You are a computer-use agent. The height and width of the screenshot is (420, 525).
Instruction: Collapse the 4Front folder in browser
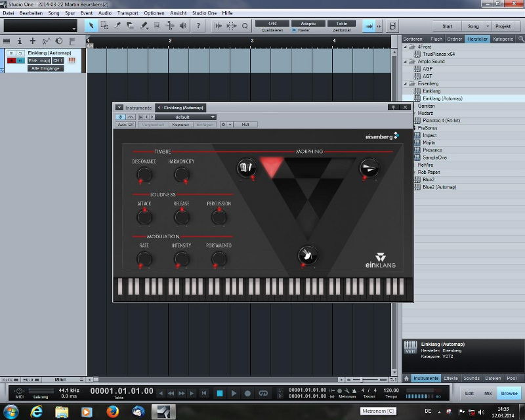coord(406,47)
